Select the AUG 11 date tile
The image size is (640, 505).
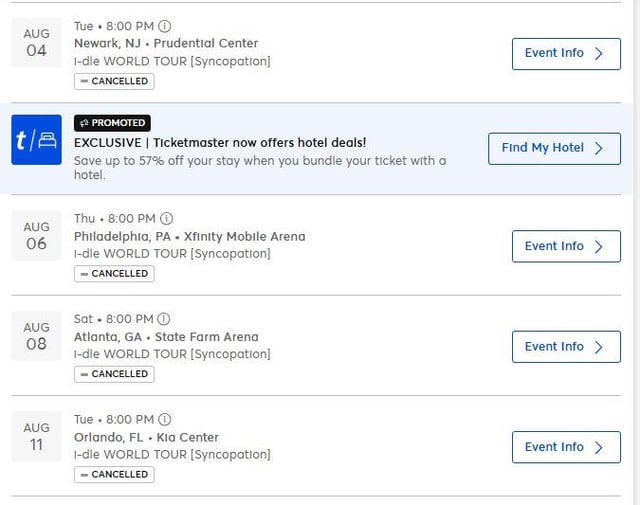[37, 437]
